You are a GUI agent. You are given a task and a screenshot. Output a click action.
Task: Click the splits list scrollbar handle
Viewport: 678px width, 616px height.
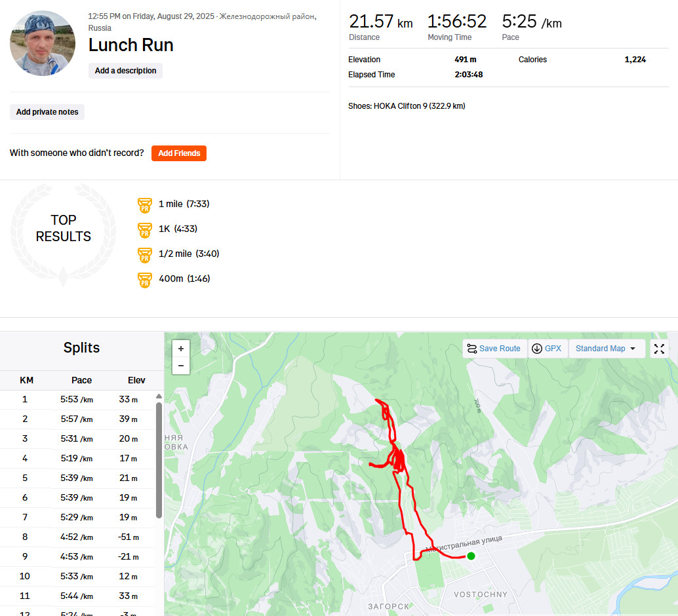(x=159, y=460)
